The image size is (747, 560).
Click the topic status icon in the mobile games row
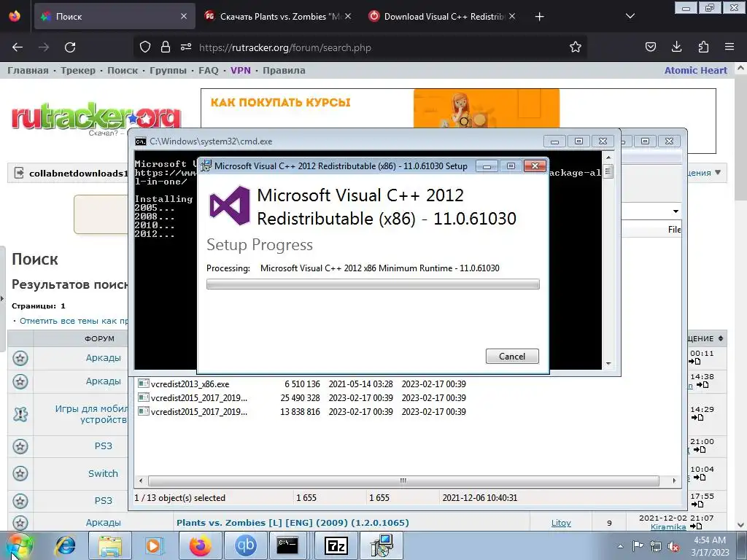(x=20, y=414)
